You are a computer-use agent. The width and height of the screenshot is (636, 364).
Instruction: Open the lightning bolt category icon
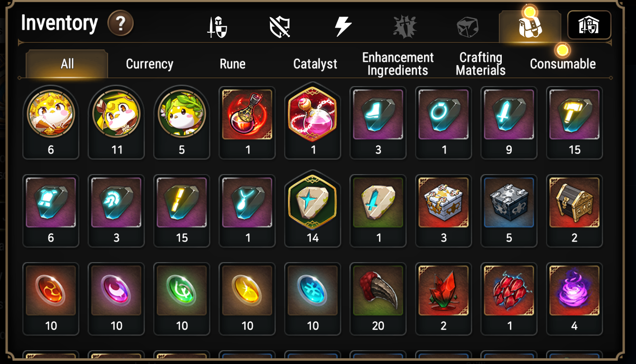point(342,27)
